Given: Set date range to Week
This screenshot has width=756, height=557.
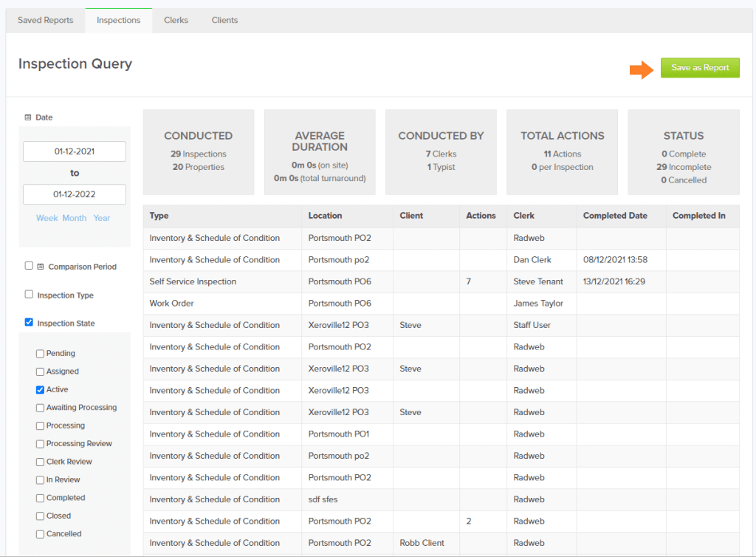Looking at the screenshot, I should tap(47, 218).
